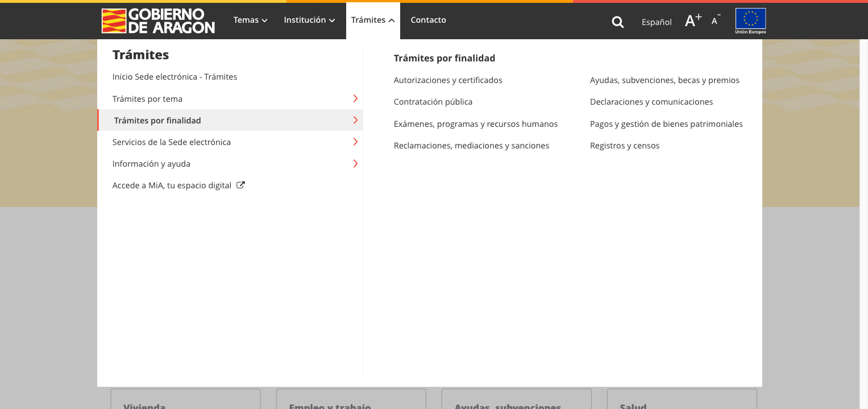Image resolution: width=868 pixels, height=409 pixels.
Task: Expand Información y ayuda chevron arrow
Action: 355,163
